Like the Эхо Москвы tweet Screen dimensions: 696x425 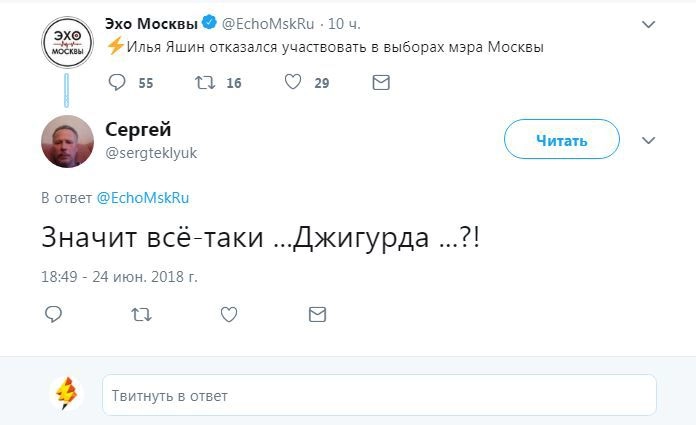(x=293, y=83)
